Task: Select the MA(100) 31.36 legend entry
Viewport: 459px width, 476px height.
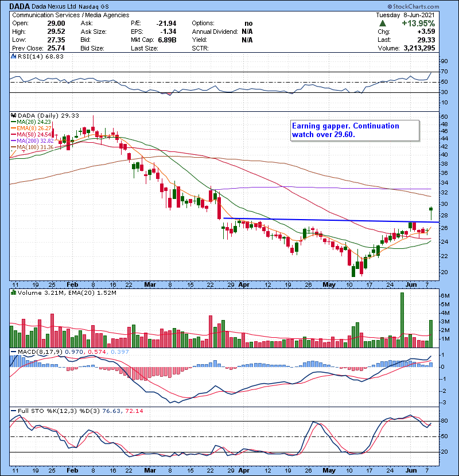Action: pos(32,147)
